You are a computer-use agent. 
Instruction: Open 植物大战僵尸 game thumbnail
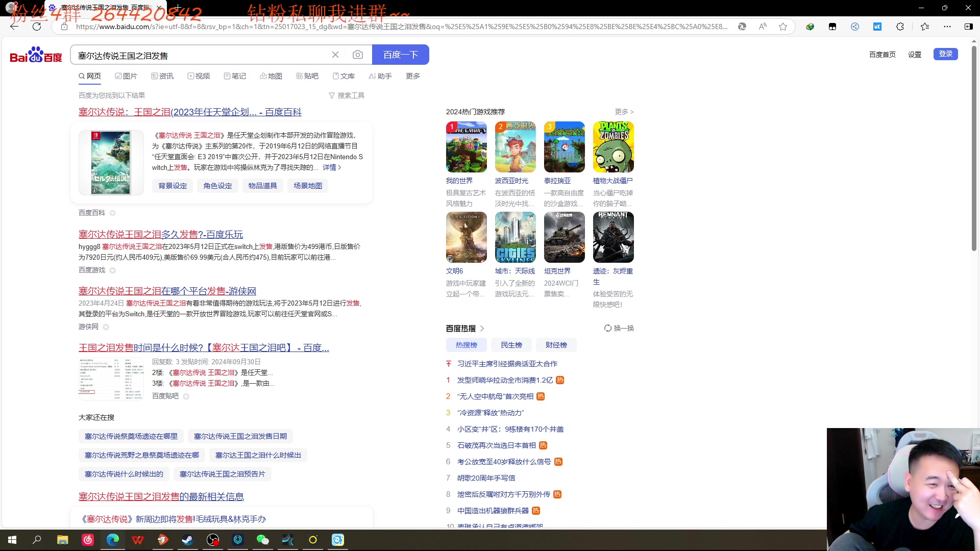pos(614,147)
